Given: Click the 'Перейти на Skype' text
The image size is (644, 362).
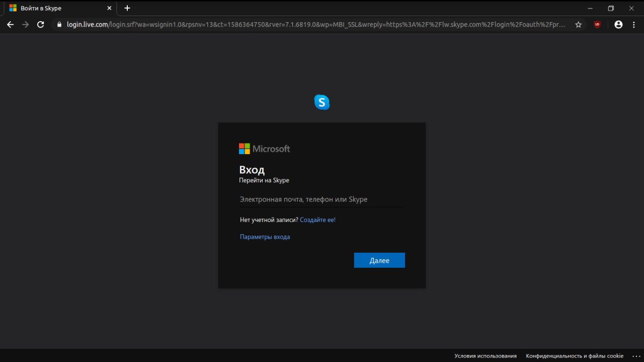Looking at the screenshot, I should tap(264, 180).
